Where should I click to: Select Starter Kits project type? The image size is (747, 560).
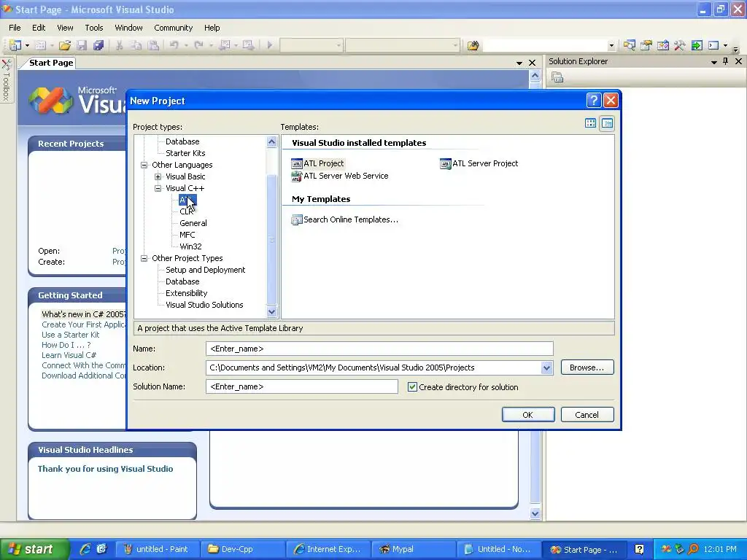185,153
